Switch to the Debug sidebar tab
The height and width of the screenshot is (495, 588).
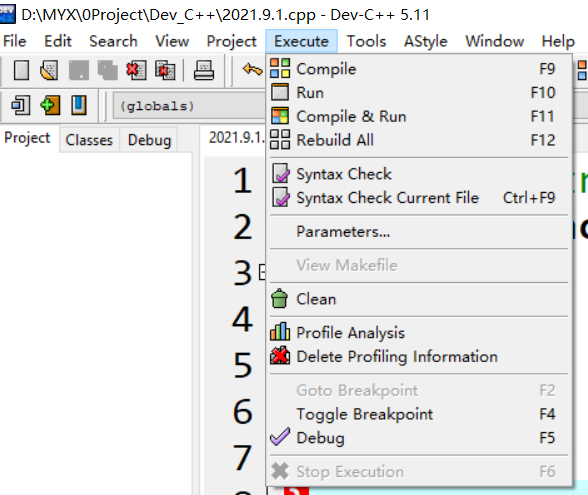tap(149, 140)
